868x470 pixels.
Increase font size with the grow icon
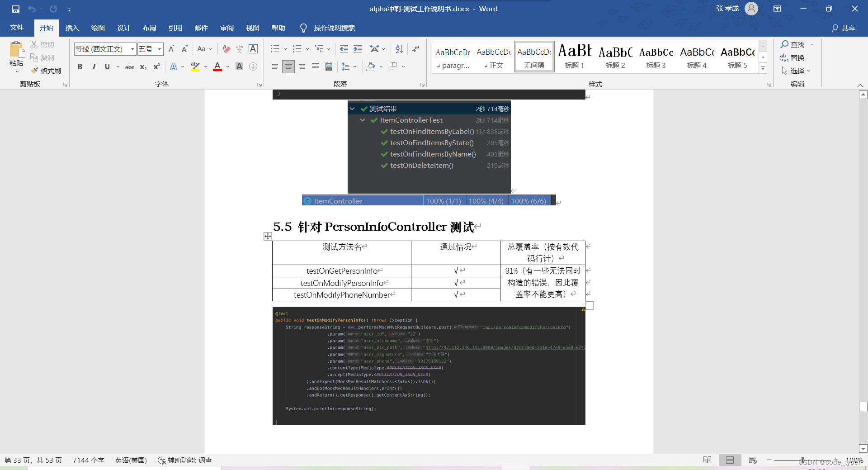click(171, 49)
